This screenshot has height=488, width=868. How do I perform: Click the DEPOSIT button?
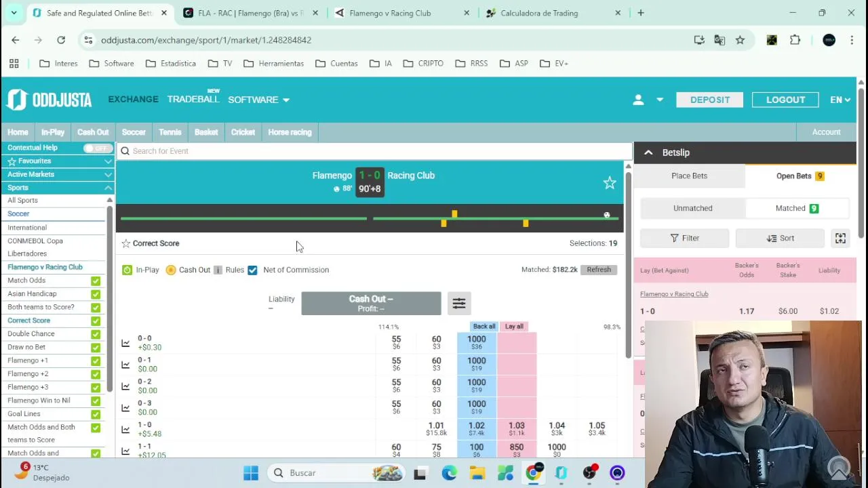tap(710, 100)
